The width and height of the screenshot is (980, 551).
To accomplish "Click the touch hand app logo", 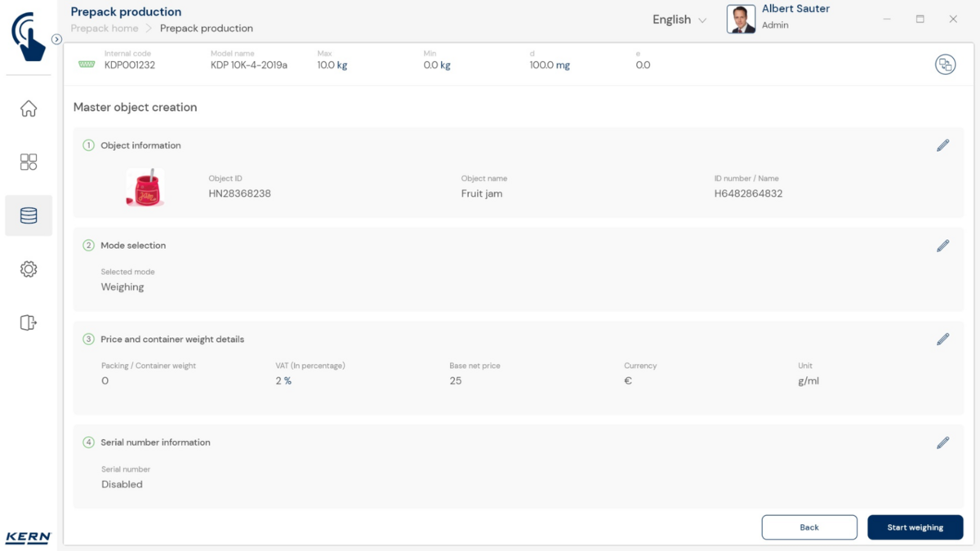I will pos(29,37).
